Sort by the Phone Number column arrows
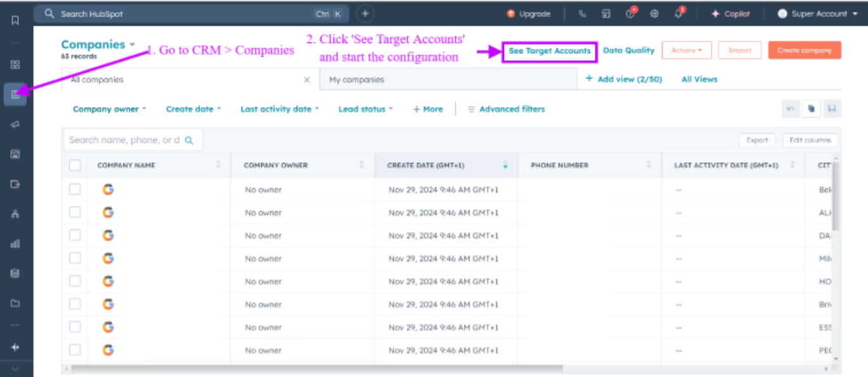The width and height of the screenshot is (868, 377). pyautogui.click(x=649, y=165)
